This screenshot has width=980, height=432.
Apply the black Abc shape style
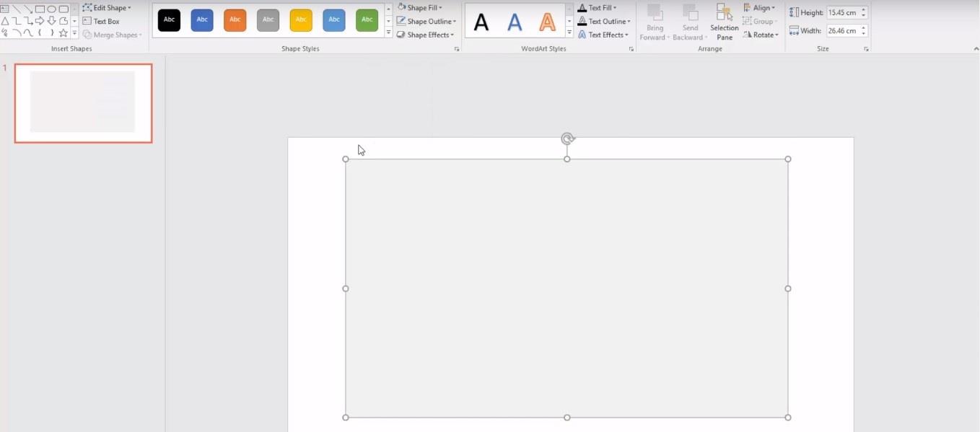(169, 20)
